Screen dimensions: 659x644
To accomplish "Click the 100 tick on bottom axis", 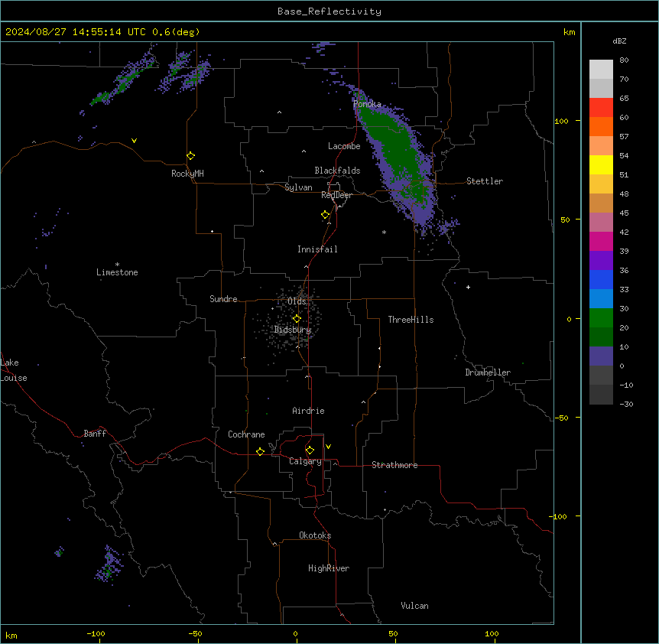I will 492,633.
